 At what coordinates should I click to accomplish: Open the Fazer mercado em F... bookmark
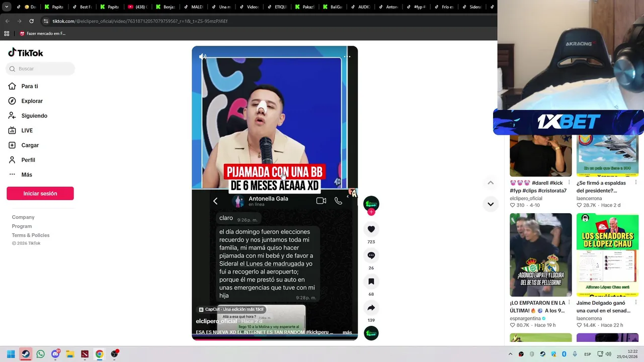(43, 34)
